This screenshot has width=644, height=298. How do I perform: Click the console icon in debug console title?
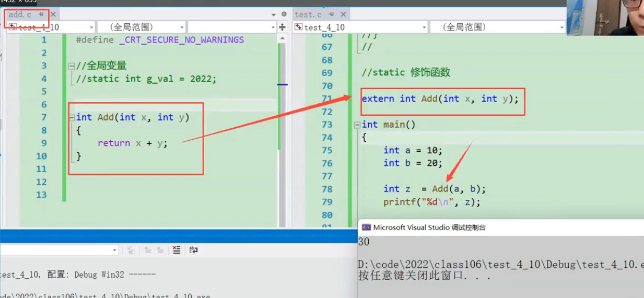pos(366,227)
